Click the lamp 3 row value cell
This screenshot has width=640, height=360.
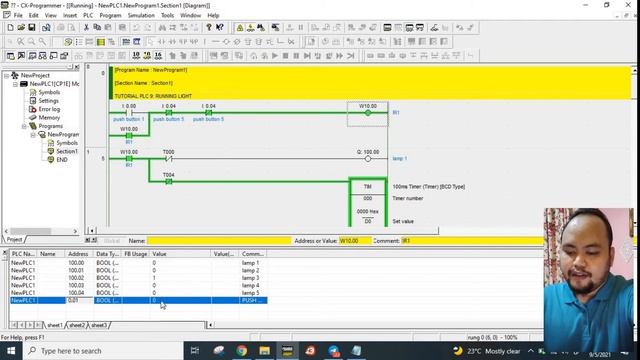click(181, 278)
